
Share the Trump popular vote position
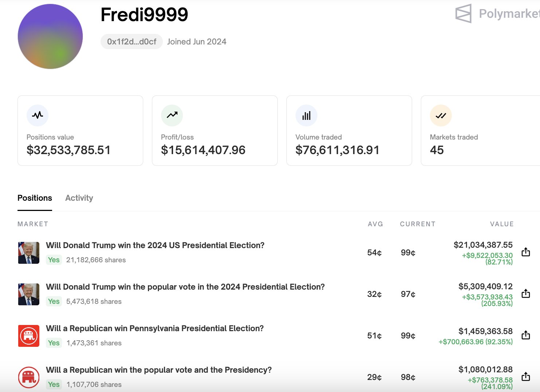525,294
